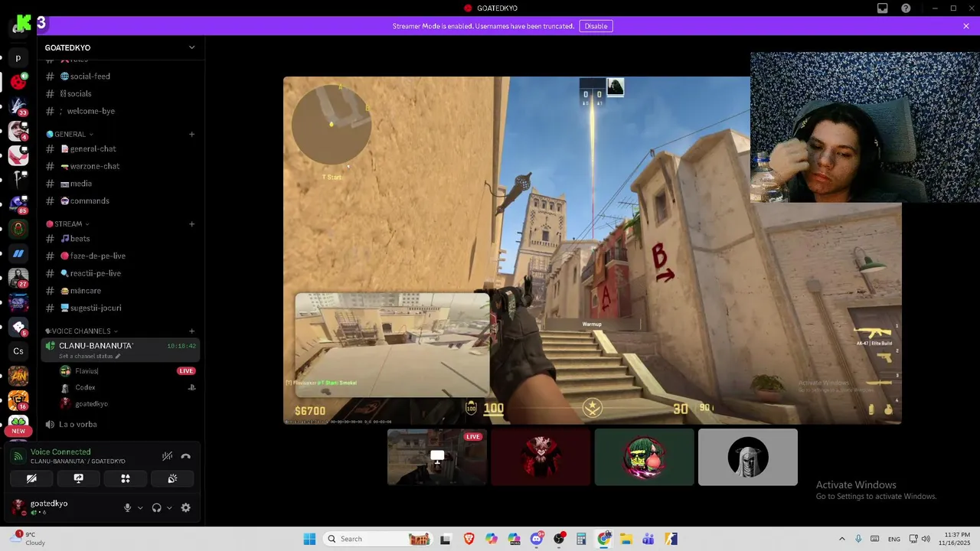Create channel in VOICE CHANNELS category

coord(192,331)
